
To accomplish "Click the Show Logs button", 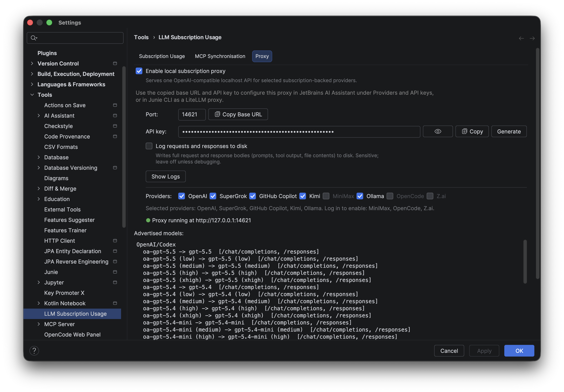I will pos(166,177).
